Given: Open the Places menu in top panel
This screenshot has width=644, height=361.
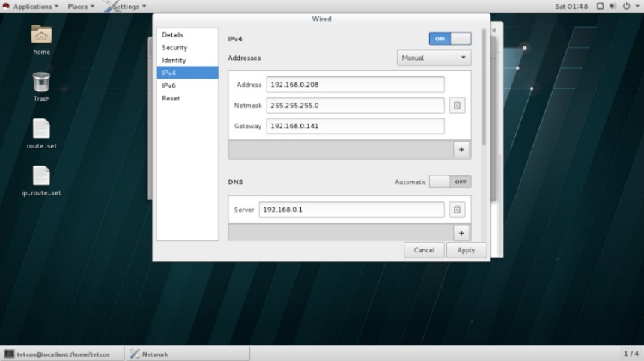Looking at the screenshot, I should pos(81,6).
